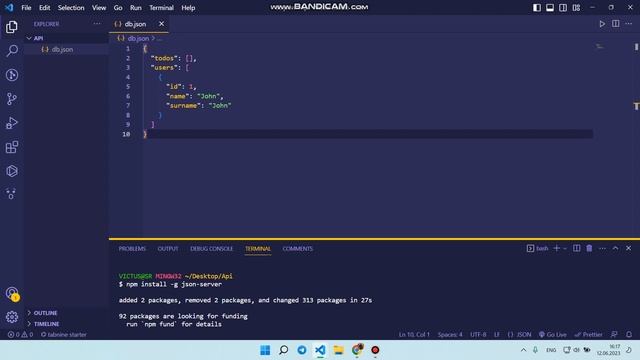Toggle Panel layout icon
Viewport: 640px width, 360px height.
[550, 7]
